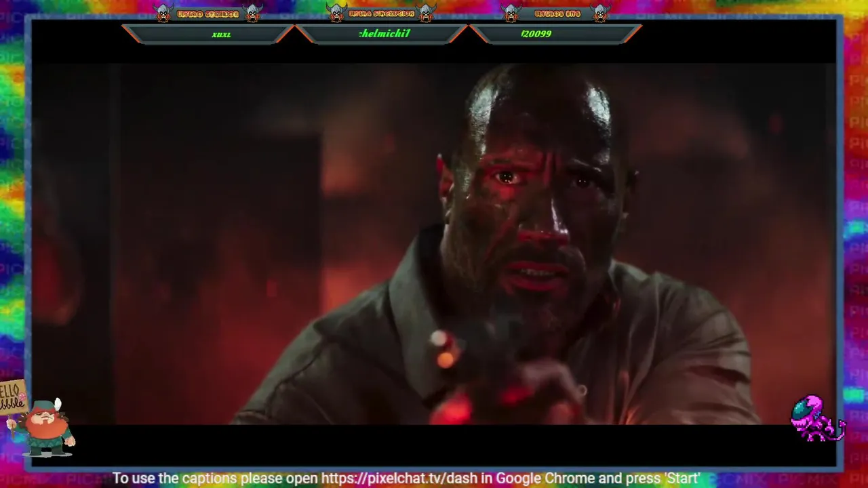Click the viking helmet icon left of '20099' header
The width and height of the screenshot is (868, 488).
click(511, 13)
